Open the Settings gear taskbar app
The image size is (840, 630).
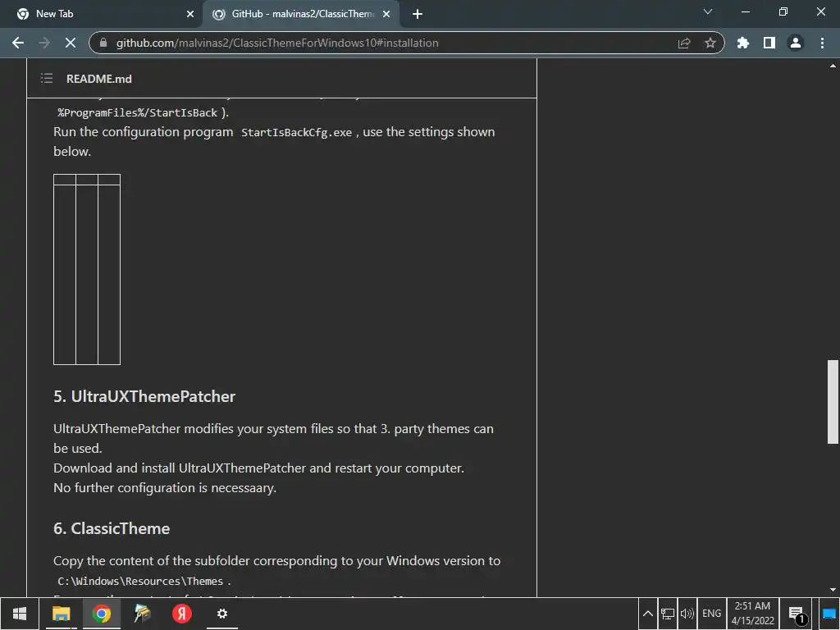point(221,614)
